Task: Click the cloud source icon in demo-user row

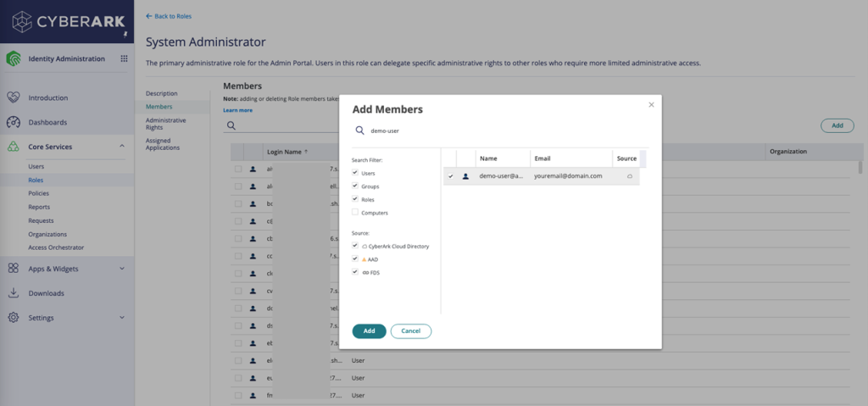Action: (x=630, y=176)
